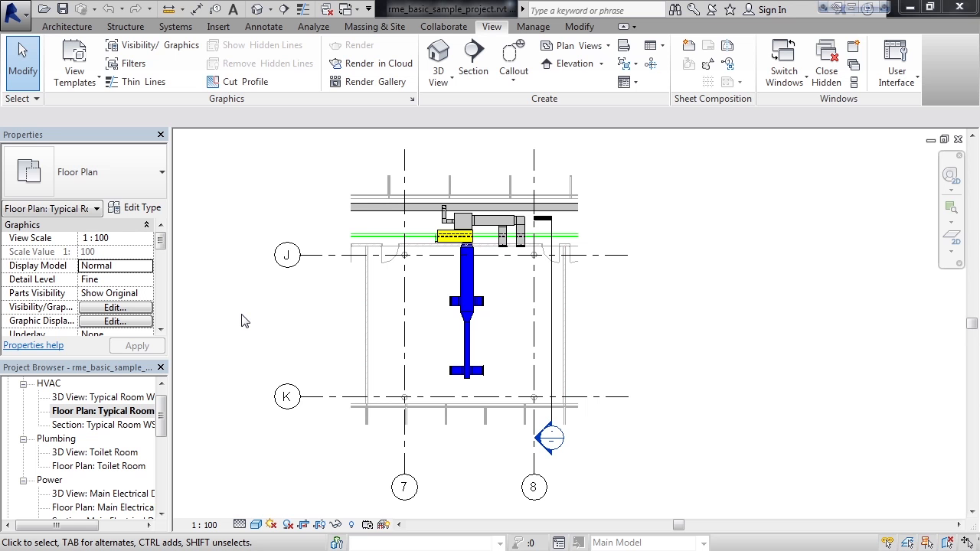Click the Text tool 'A' icon

pyautogui.click(x=233, y=9)
